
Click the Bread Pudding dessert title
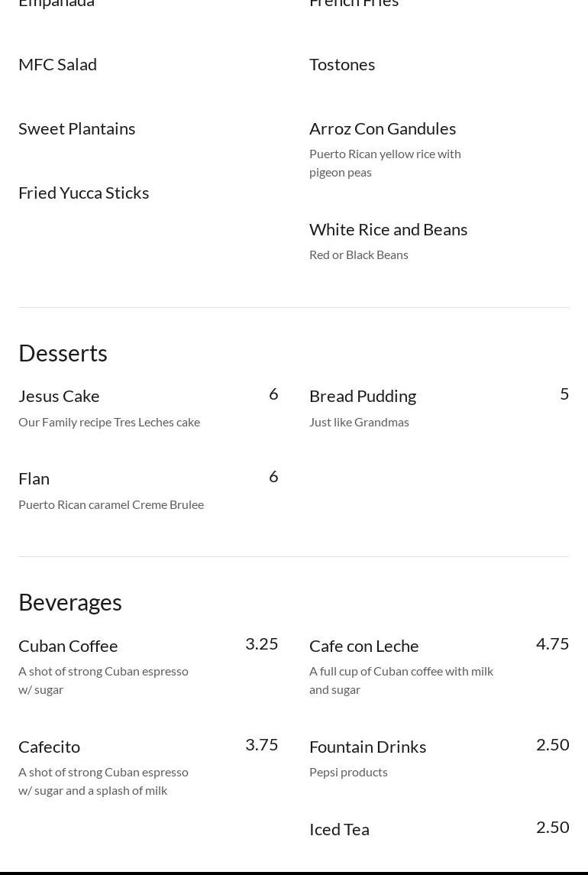(362, 396)
